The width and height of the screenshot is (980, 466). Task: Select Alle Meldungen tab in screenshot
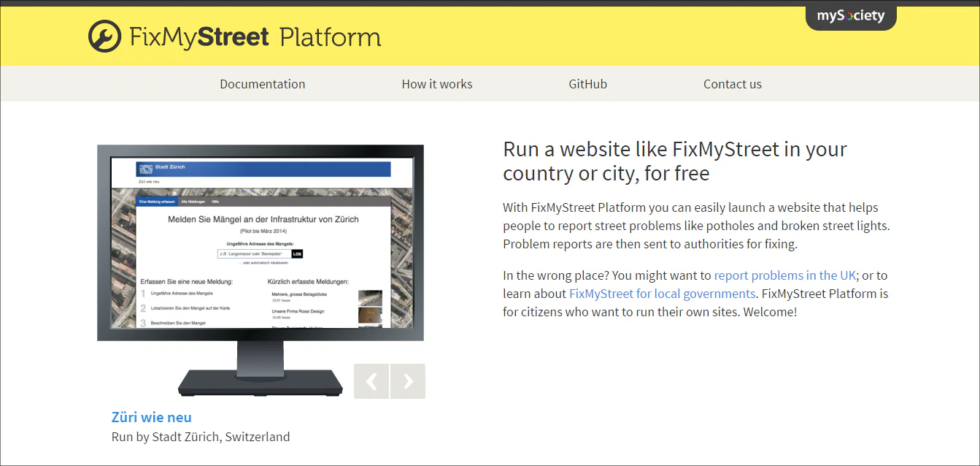click(x=193, y=201)
